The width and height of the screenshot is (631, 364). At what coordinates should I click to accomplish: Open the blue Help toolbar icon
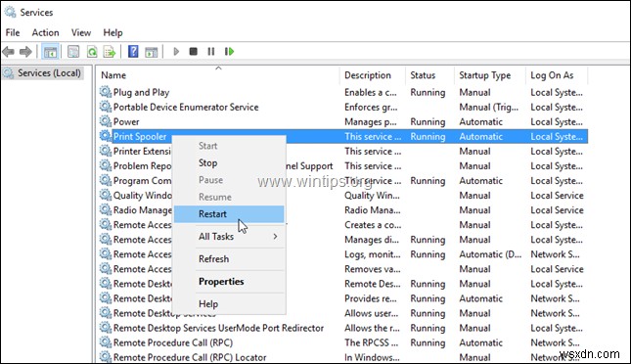click(133, 52)
